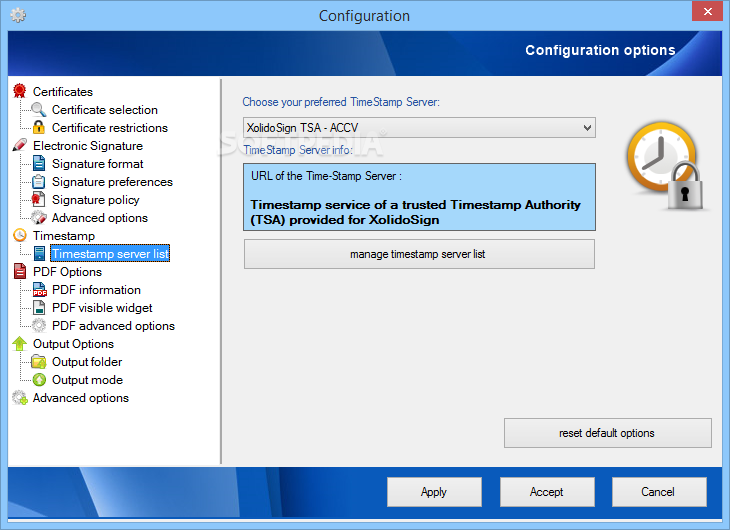
Task: Click reset default options button
Action: [608, 433]
